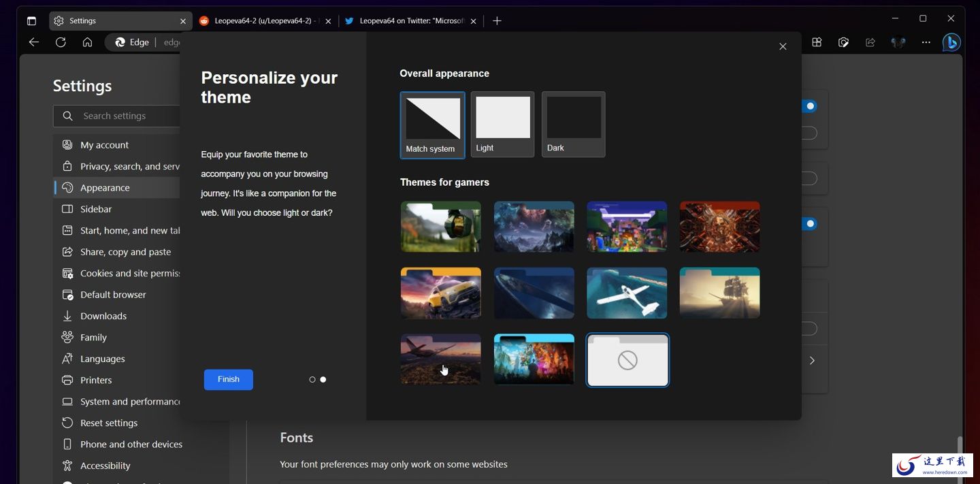Click the Share toolbar icon

tap(870, 42)
